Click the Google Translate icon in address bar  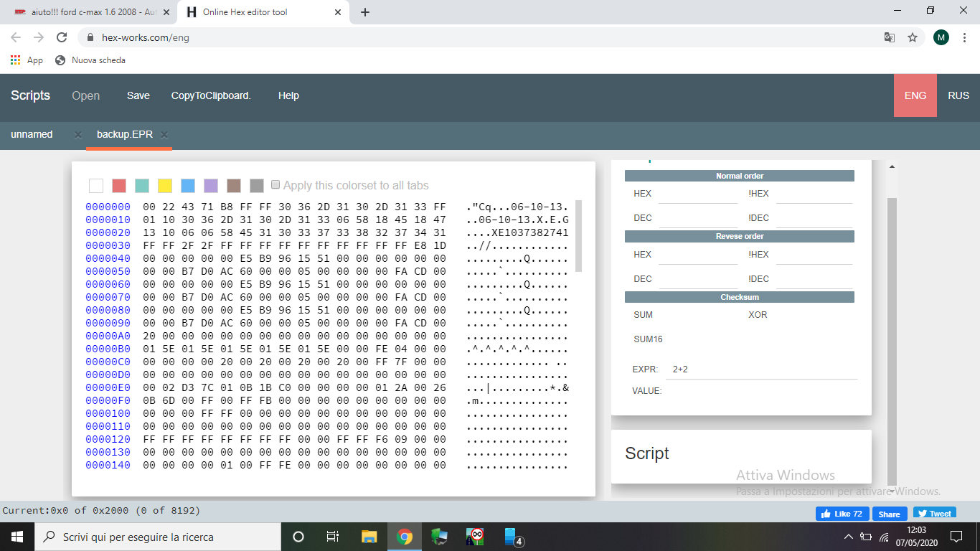pyautogui.click(x=890, y=37)
